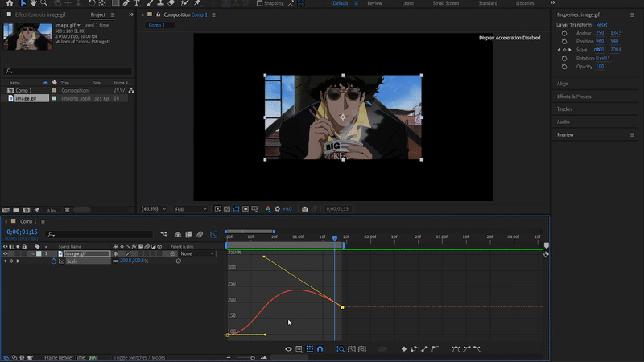644x362 pixels.
Task: Select the Hand tool
Action: [33, 3]
